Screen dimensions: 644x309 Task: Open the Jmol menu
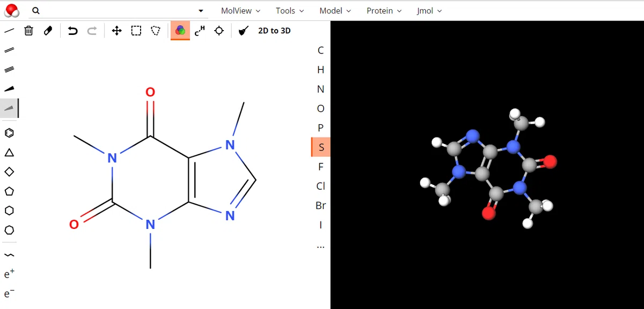tap(429, 11)
